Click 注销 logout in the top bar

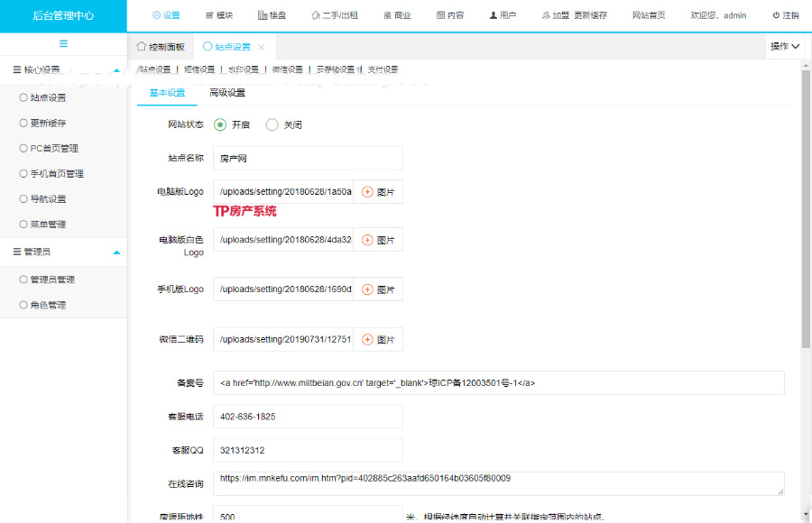785,15
